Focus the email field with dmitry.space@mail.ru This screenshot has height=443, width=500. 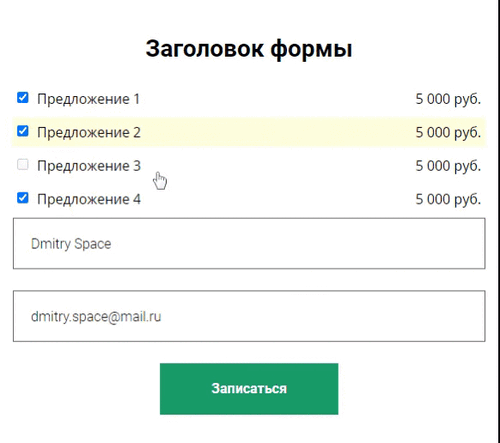coord(249,316)
